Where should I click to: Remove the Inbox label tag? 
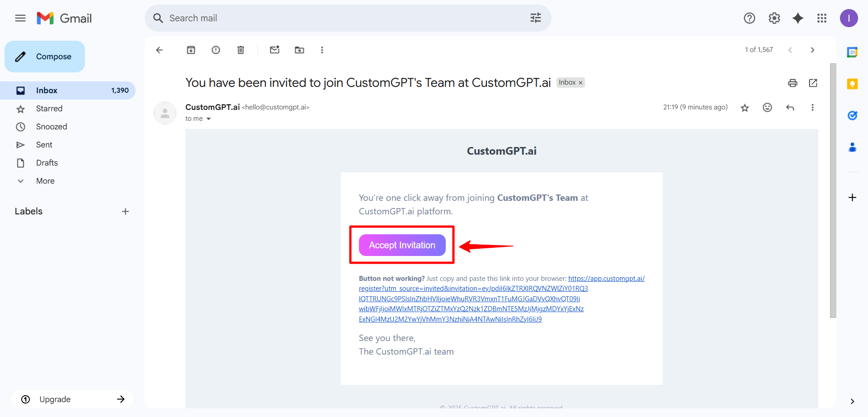click(x=580, y=83)
